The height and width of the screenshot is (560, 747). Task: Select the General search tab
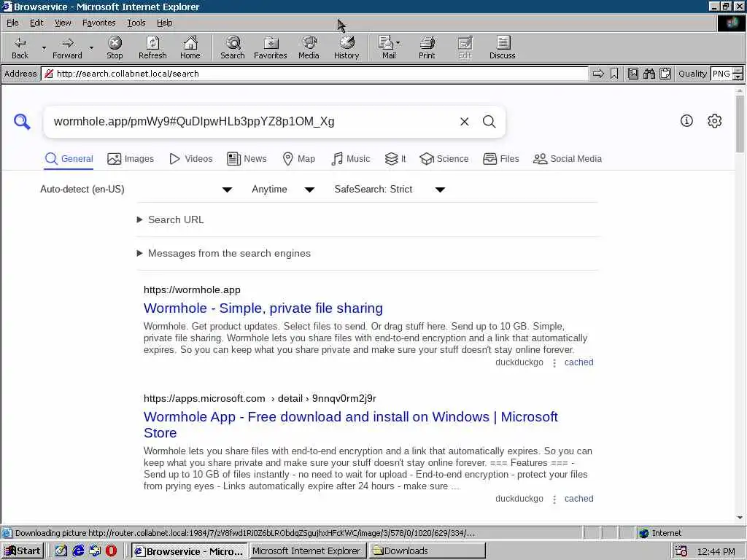pyautogui.click(x=69, y=159)
